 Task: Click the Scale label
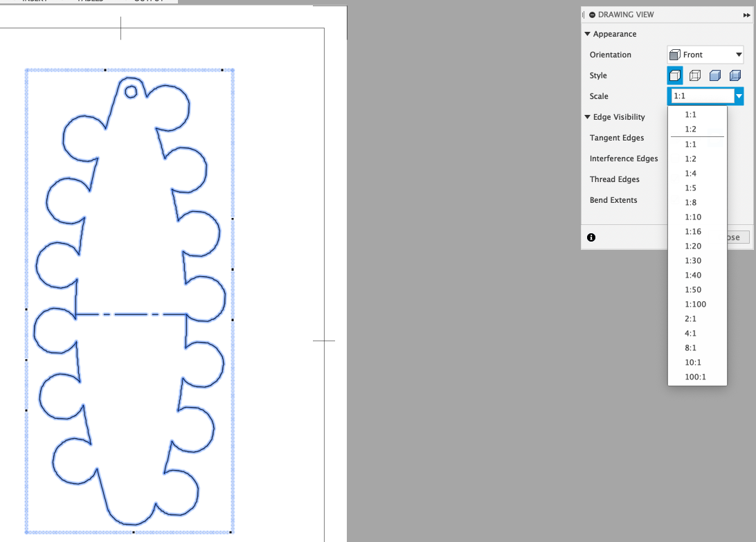(x=598, y=96)
